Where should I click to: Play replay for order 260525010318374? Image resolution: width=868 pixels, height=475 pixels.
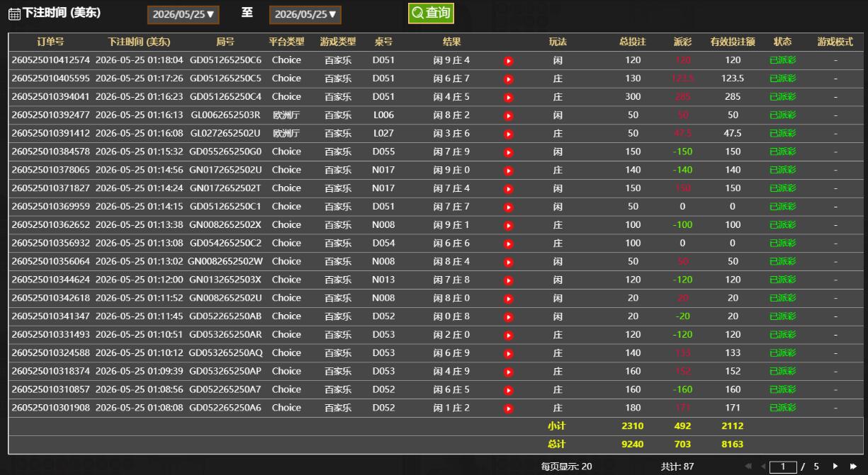[508, 372]
